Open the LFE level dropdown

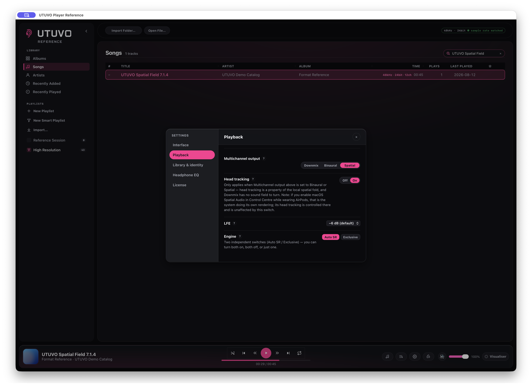pos(343,223)
